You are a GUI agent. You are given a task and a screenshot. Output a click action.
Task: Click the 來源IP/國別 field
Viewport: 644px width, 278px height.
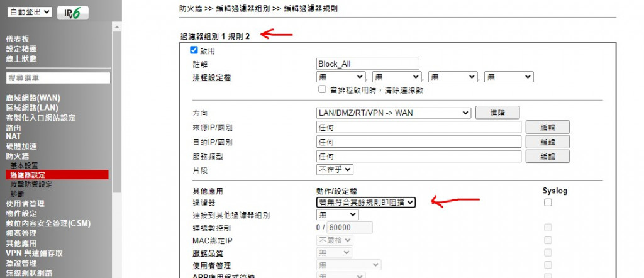point(419,127)
